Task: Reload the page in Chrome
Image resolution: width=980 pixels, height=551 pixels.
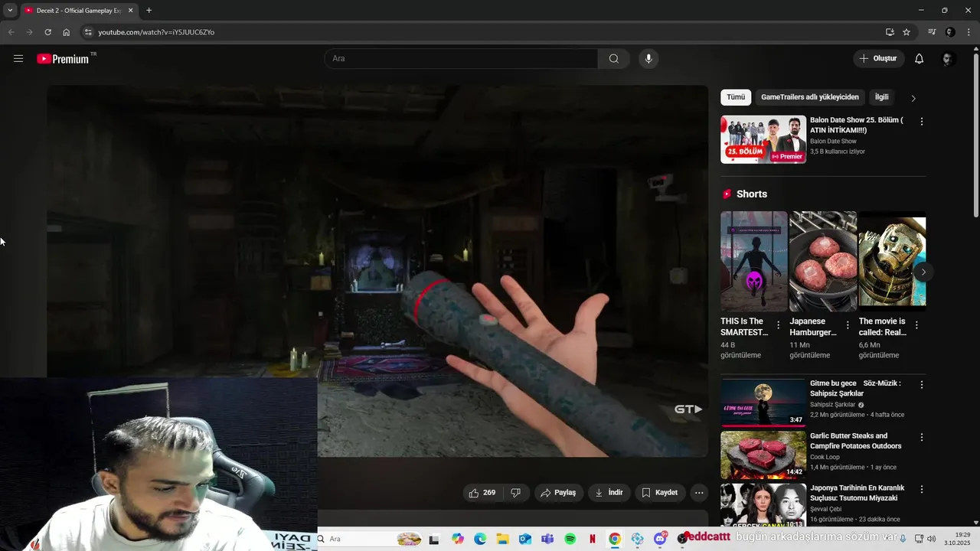Action: [x=47, y=32]
